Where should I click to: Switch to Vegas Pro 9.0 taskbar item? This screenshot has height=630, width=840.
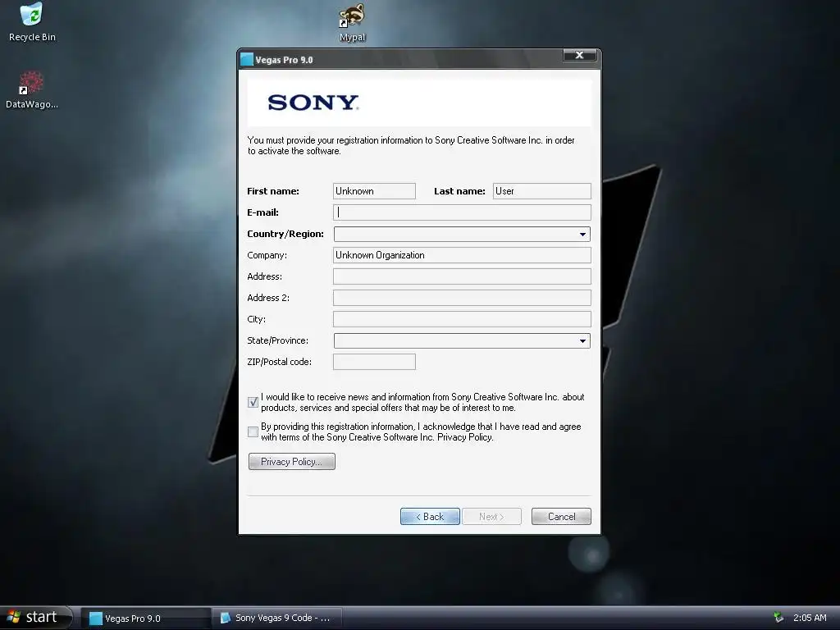pos(144,619)
